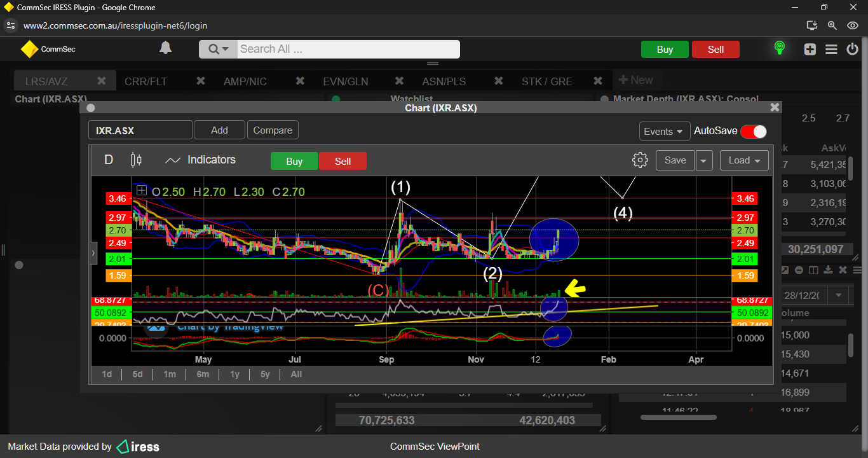Switch to the ASN/PLS tab
This screenshot has width=868, height=458.
(444, 81)
